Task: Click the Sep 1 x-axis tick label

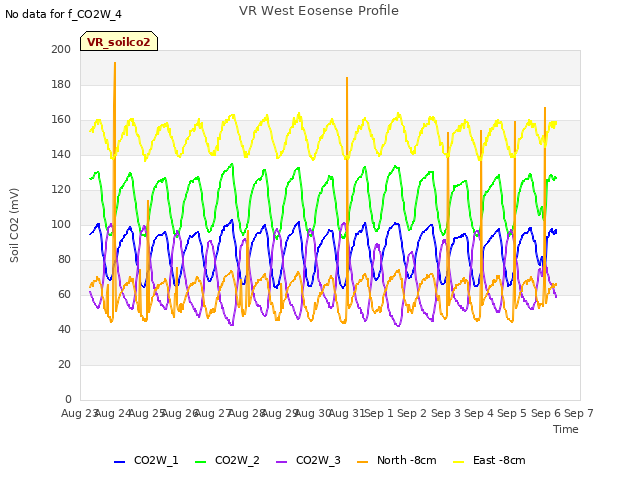Action: point(379,413)
